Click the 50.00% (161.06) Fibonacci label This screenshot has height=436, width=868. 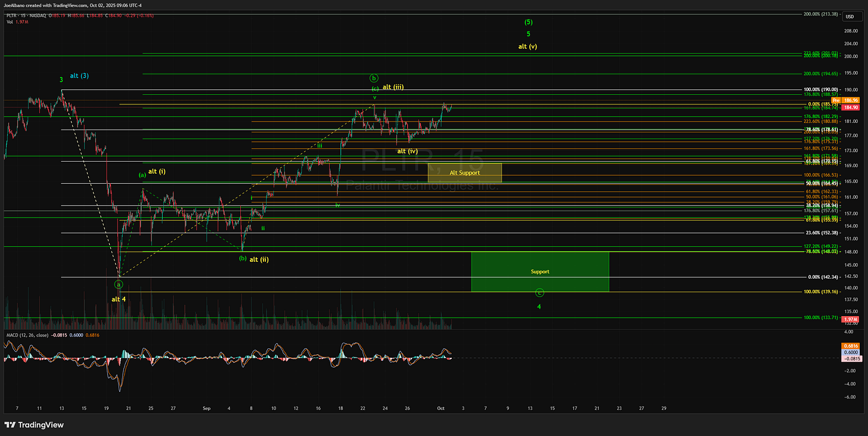821,197
